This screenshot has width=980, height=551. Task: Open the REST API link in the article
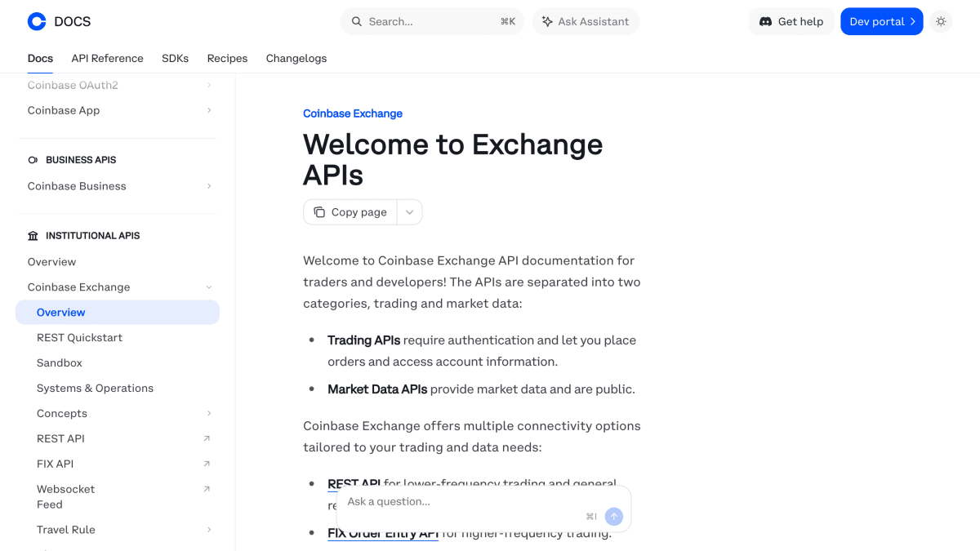tap(354, 484)
